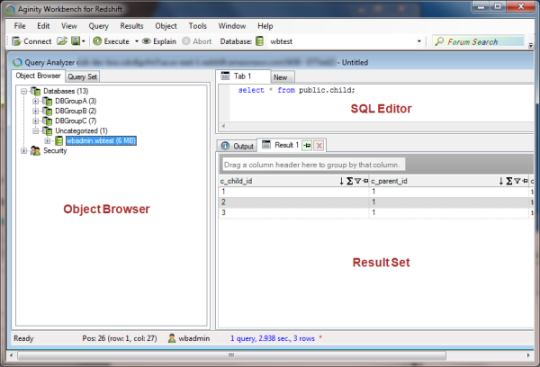This screenshot has height=367, width=540.
Task: Click the toolbar overflow arrow at far right
Action: pyautogui.click(x=531, y=45)
